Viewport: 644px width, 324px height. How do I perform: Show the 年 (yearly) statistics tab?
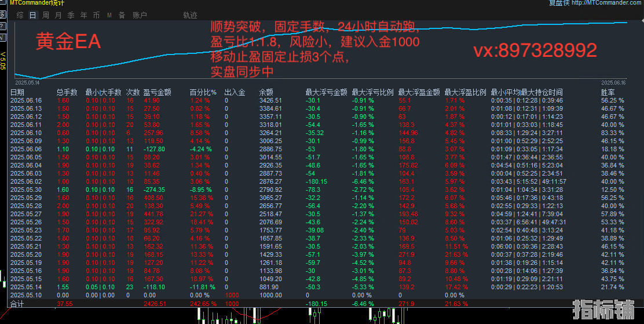pos(83,15)
